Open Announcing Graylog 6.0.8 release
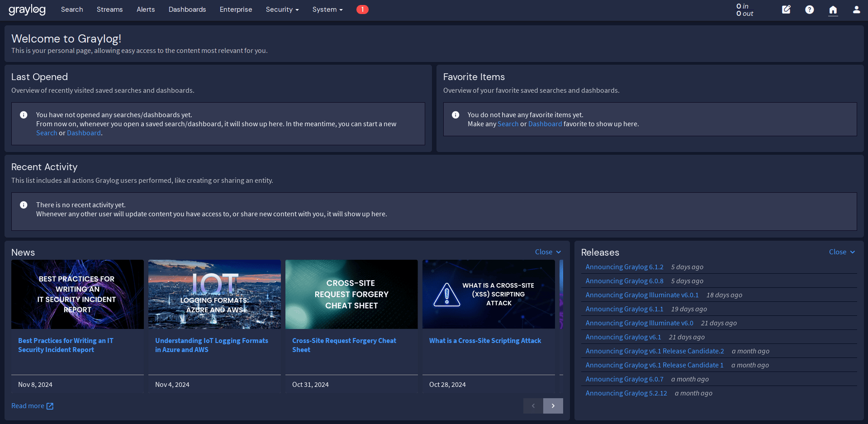This screenshot has height=424, width=868. [624, 281]
